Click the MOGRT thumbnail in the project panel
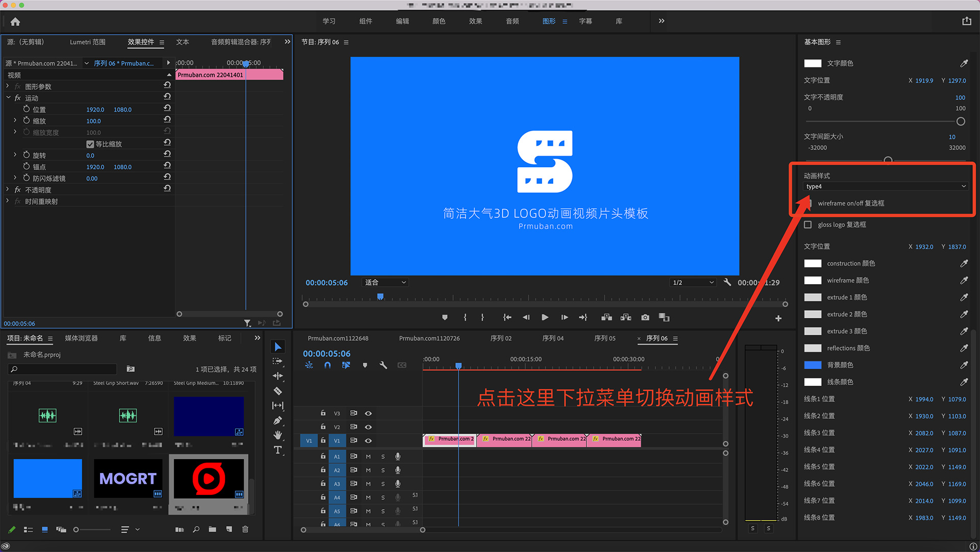The width and height of the screenshot is (980, 552). click(128, 479)
